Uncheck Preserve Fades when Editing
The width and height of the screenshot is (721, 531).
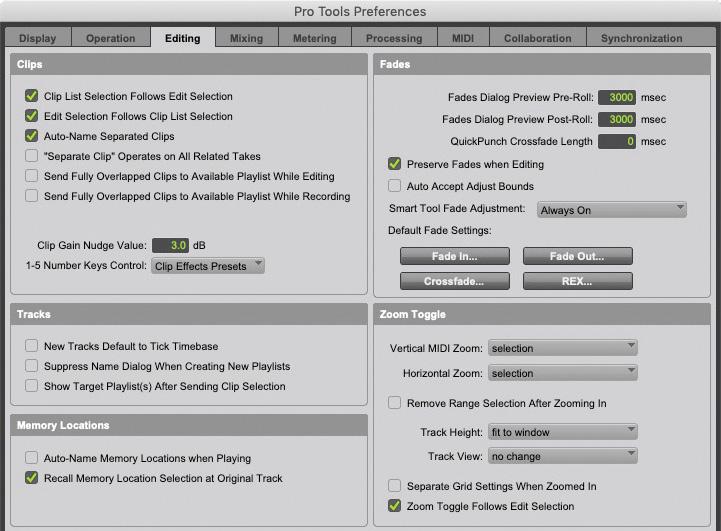tap(395, 164)
